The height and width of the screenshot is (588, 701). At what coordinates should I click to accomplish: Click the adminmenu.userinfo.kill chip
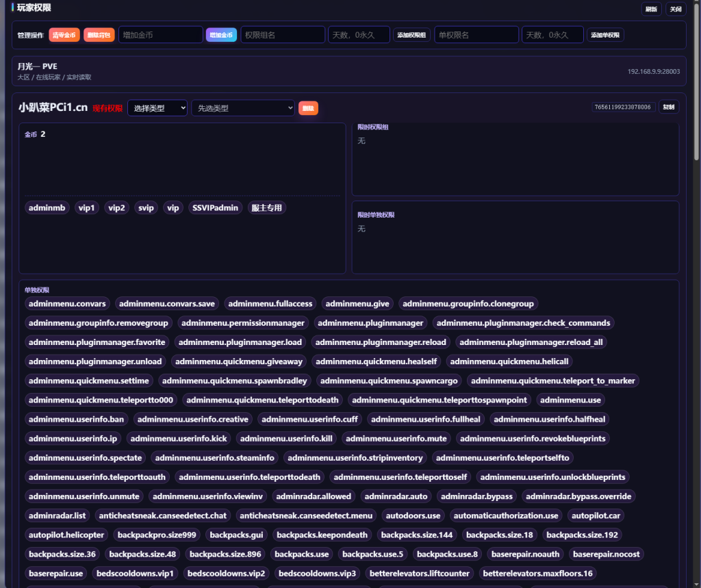(x=286, y=438)
